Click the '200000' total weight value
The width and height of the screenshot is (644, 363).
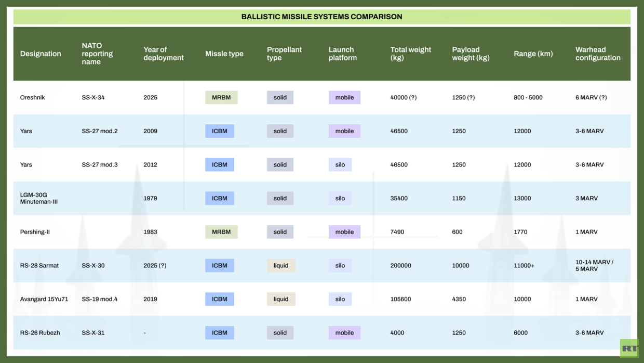coord(401,265)
